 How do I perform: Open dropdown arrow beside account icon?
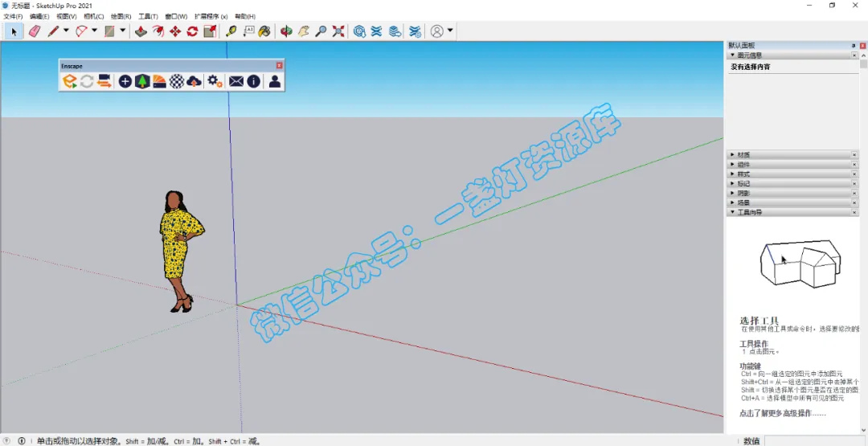(451, 31)
